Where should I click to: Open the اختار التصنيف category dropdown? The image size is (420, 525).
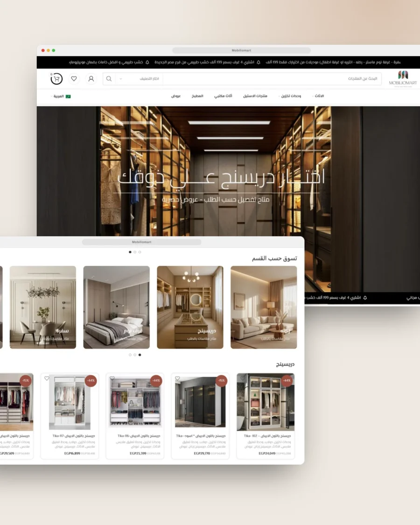pos(139,79)
